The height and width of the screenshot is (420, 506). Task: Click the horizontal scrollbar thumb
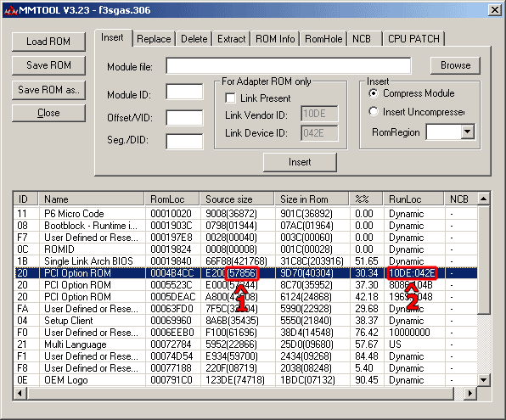(241, 393)
